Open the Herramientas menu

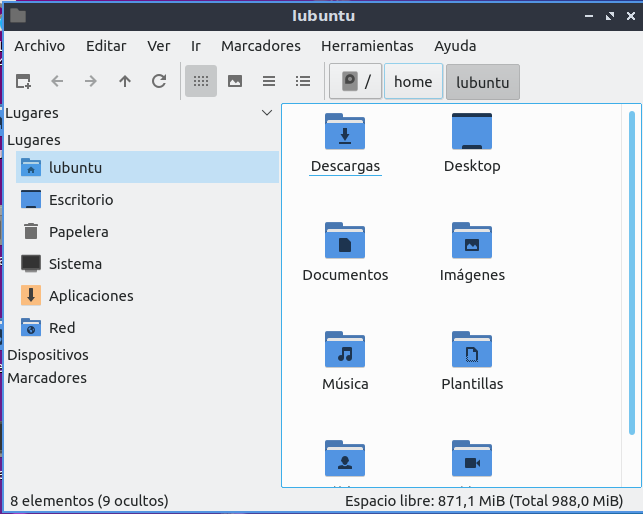[367, 46]
